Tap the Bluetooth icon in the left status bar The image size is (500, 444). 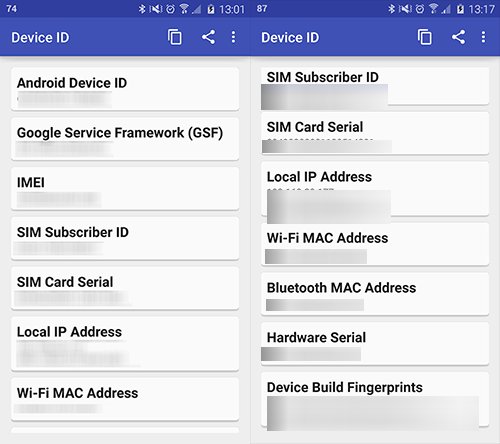142,9
